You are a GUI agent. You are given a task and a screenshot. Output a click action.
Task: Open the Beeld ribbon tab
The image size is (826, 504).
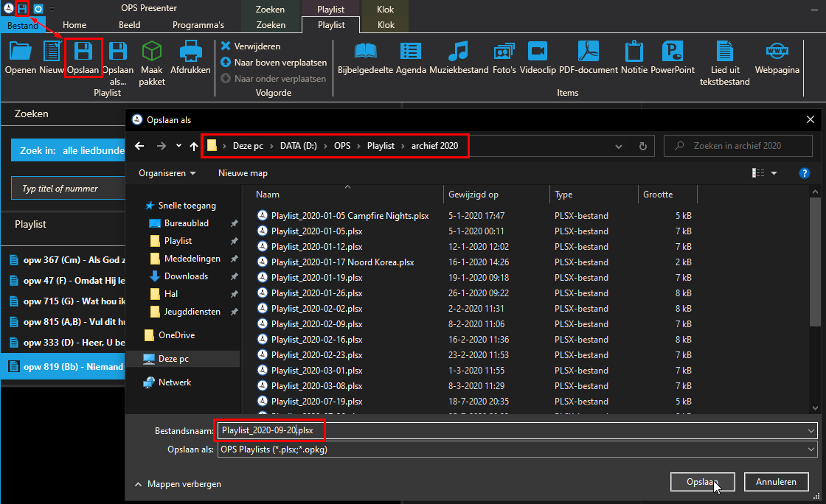(x=130, y=25)
